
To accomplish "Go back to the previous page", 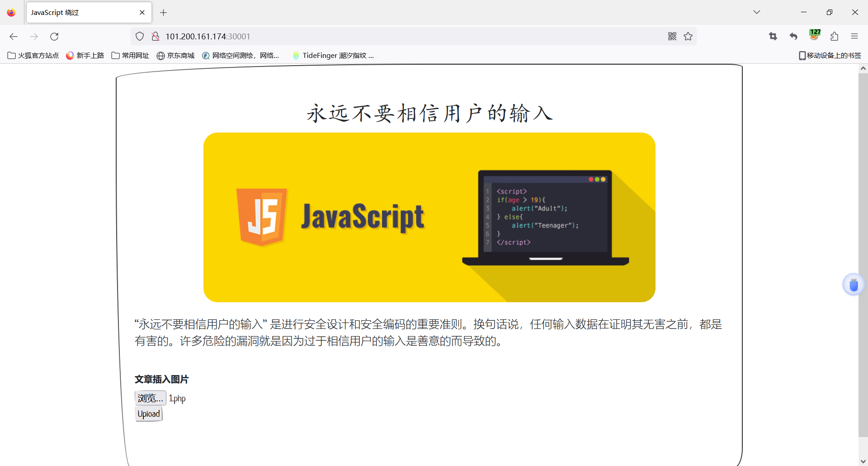I will pyautogui.click(x=14, y=37).
